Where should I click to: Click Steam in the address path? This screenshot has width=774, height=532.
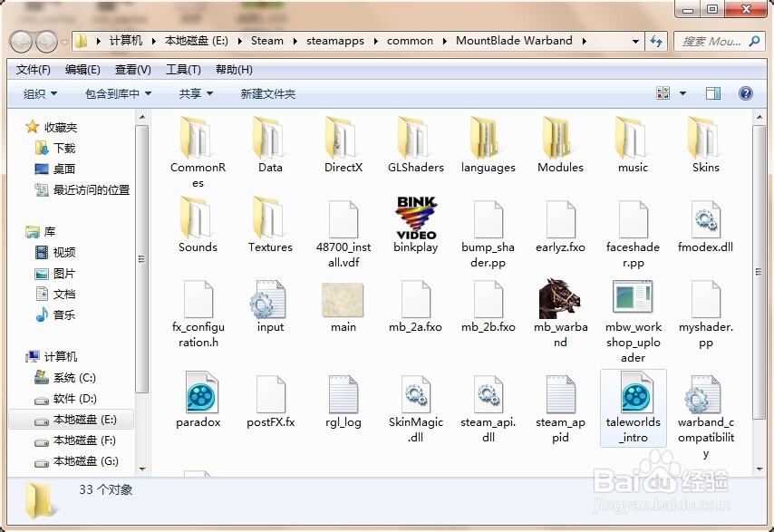(x=267, y=41)
